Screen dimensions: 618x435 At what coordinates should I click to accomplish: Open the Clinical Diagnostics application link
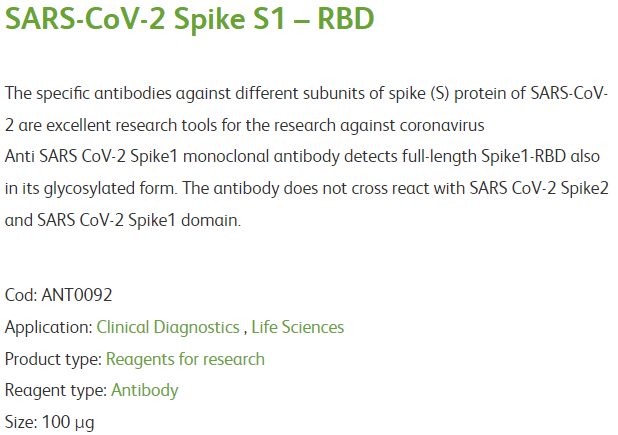(168, 327)
